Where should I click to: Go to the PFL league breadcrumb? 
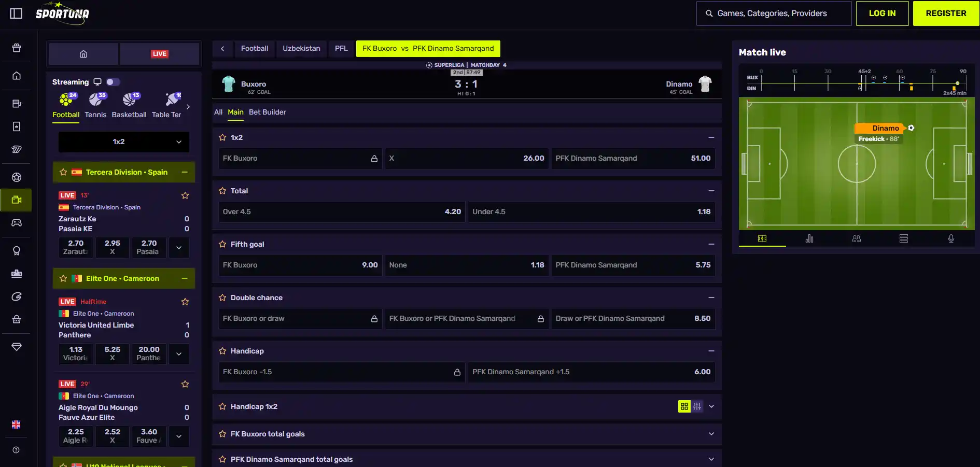pyautogui.click(x=341, y=49)
